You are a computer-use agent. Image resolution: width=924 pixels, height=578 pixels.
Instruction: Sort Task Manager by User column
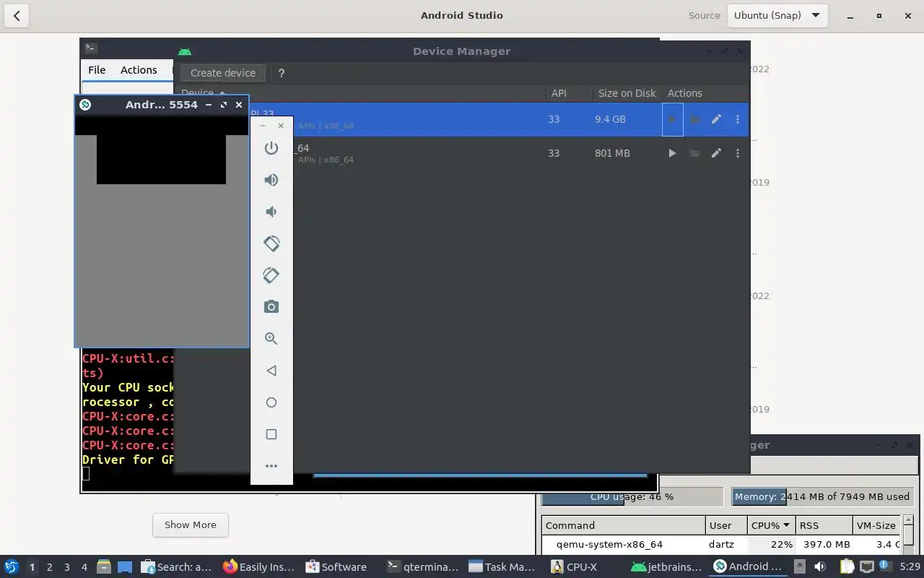pos(725,525)
